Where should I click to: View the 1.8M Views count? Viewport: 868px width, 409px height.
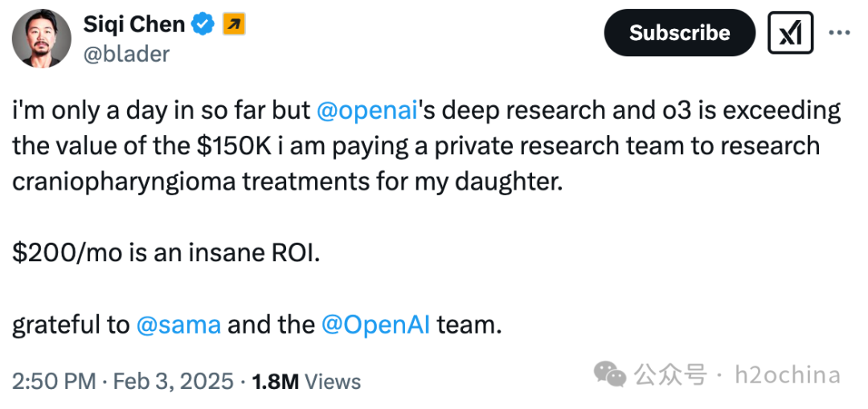pos(306,381)
